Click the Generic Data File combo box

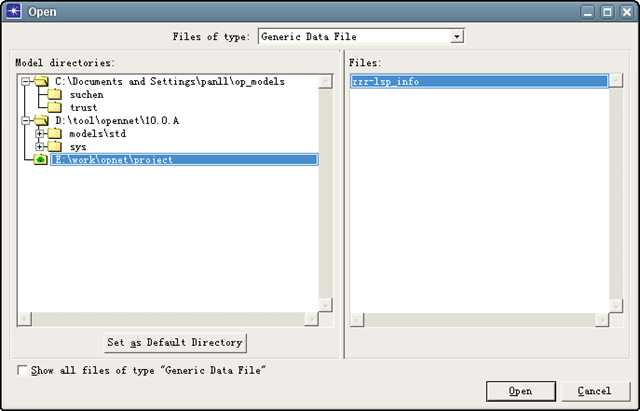click(361, 37)
